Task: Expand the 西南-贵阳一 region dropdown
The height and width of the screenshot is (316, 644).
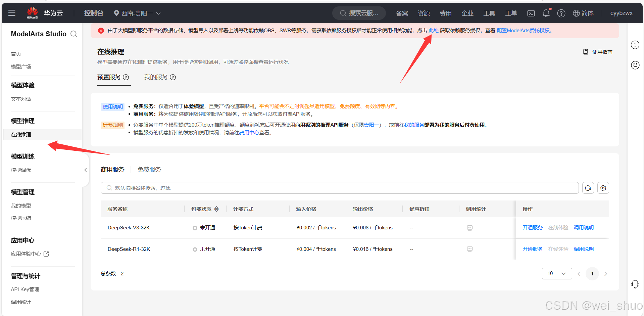Action: coord(137,13)
